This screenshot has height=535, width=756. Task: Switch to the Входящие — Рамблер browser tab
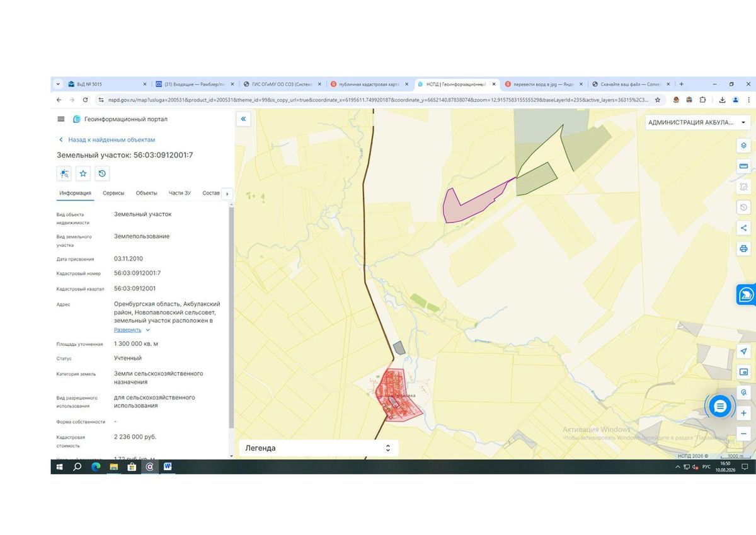click(194, 84)
